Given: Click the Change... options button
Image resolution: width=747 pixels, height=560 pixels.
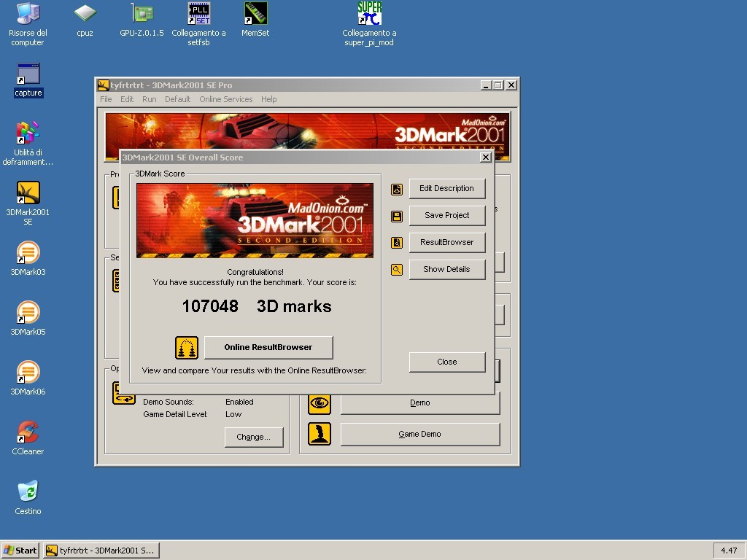Looking at the screenshot, I should 253,437.
